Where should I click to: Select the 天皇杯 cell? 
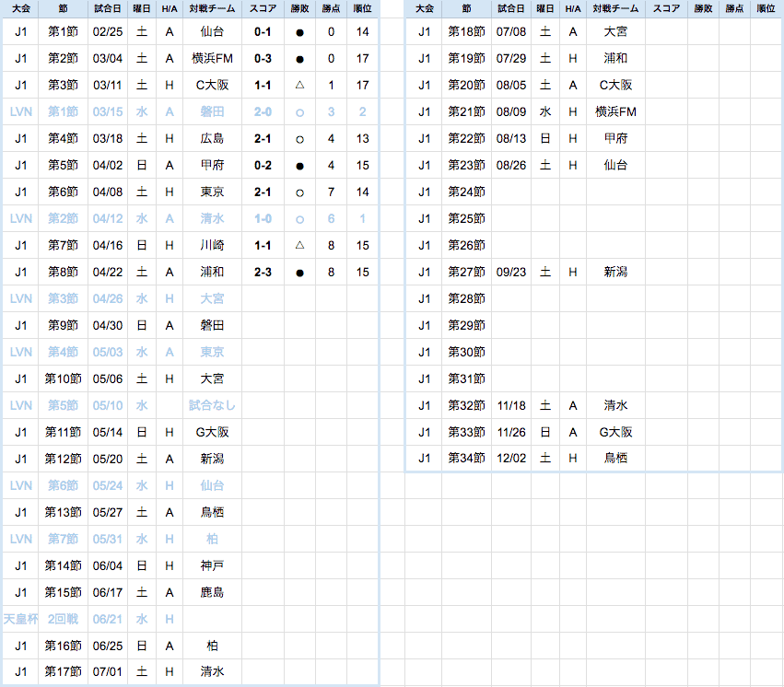[20, 620]
